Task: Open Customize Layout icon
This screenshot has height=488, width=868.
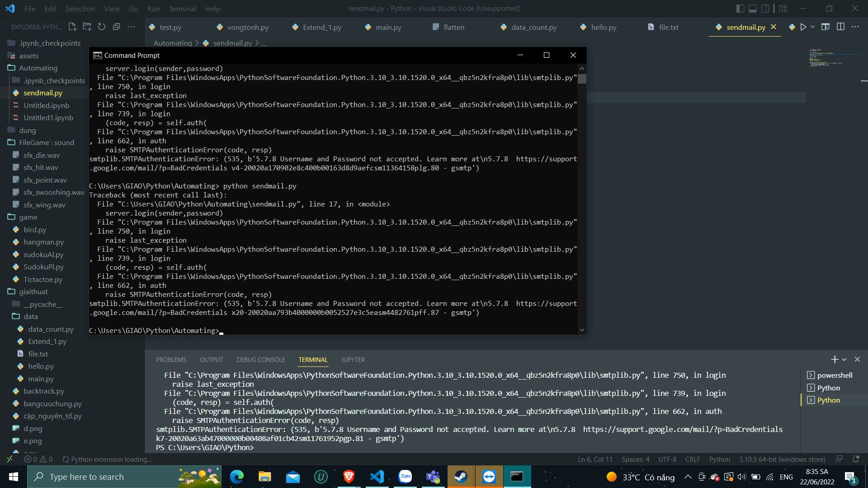Action: pos(783,9)
